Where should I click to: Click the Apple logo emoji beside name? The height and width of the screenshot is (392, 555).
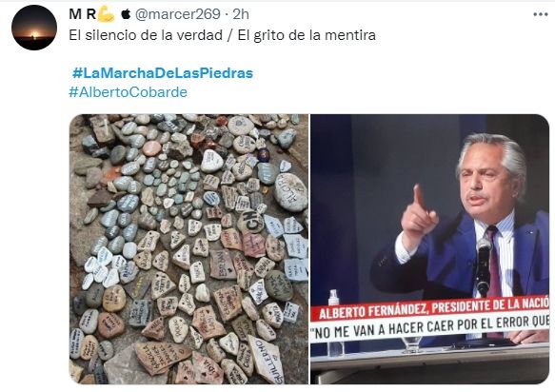tap(126, 14)
